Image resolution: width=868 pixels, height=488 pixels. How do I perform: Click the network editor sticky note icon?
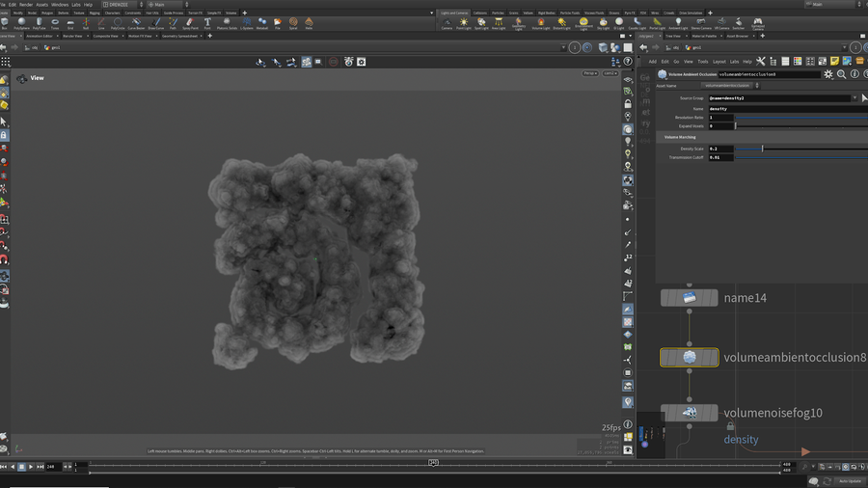(x=835, y=62)
